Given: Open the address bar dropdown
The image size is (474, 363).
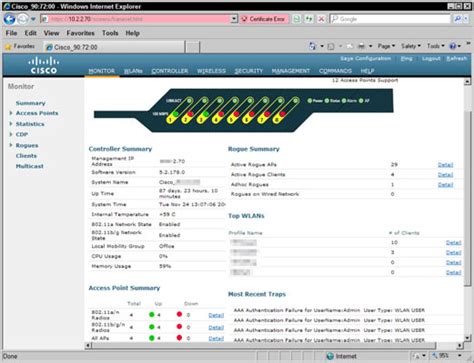Looking at the screenshot, I should coord(234,19).
